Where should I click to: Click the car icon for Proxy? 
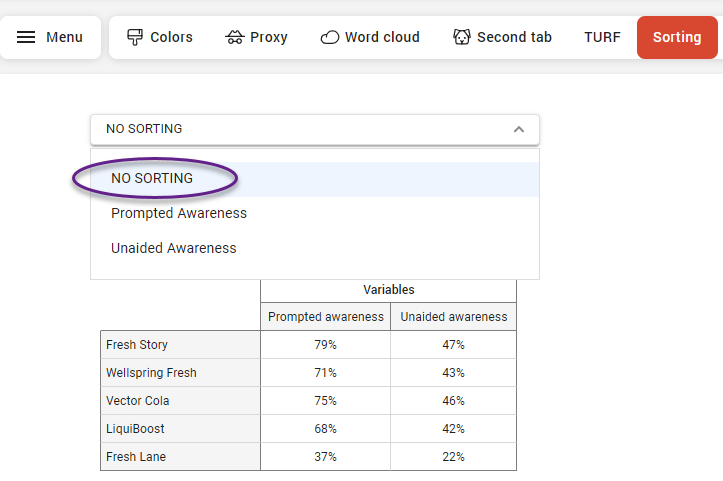point(235,37)
